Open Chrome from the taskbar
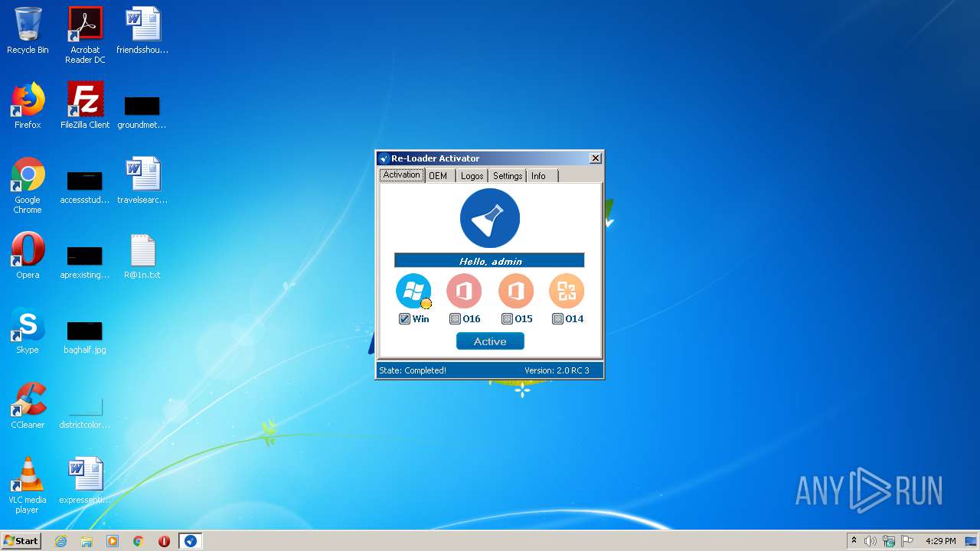 pos(139,541)
